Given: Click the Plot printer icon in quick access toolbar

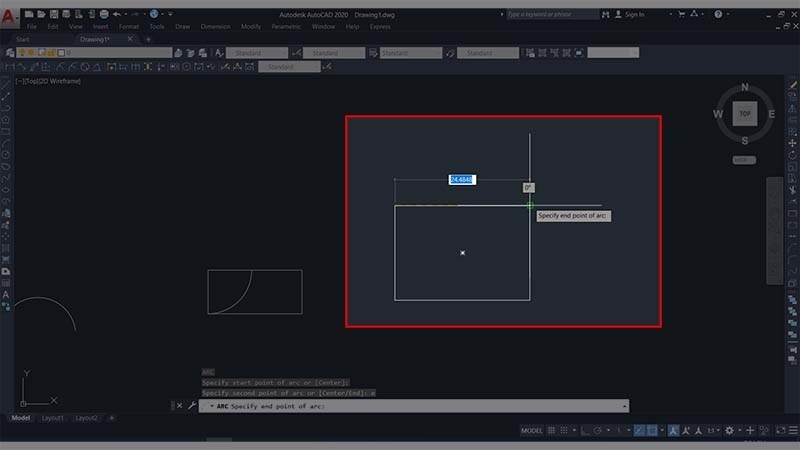Looking at the screenshot, I should [104, 14].
